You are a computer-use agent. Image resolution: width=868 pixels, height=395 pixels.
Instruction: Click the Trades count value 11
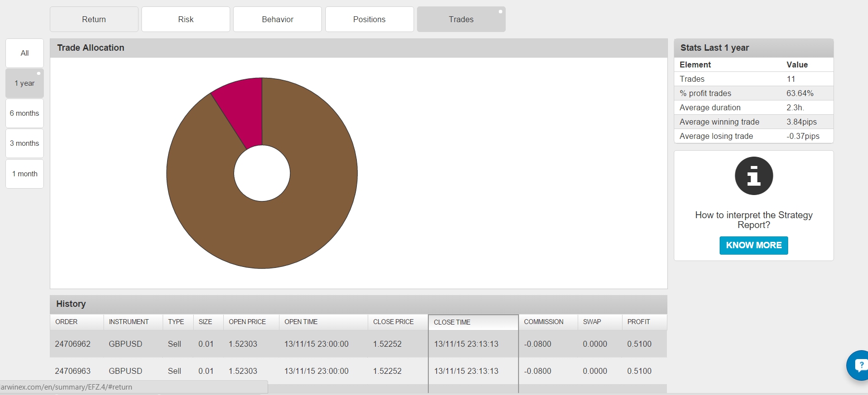[x=791, y=79]
